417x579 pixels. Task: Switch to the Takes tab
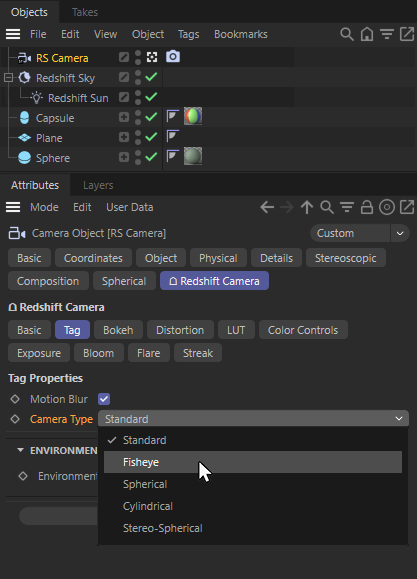(85, 12)
